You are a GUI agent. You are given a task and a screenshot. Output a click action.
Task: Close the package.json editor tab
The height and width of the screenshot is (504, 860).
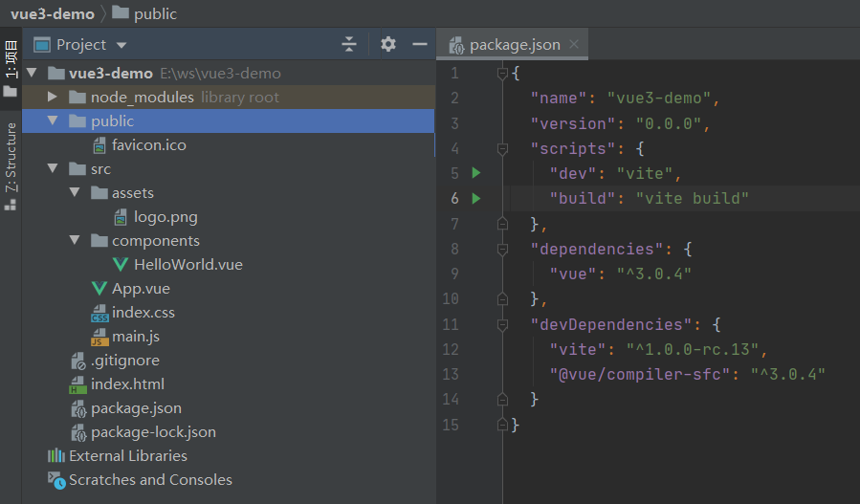(x=574, y=44)
